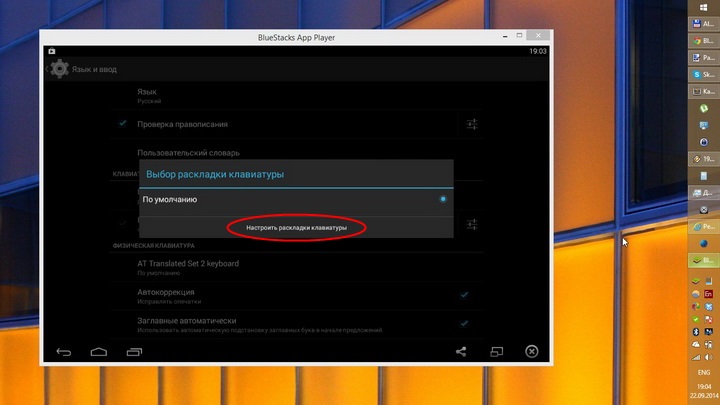Screen dimensions: 720x405
Task: Open the recent apps button
Action: tap(133, 351)
